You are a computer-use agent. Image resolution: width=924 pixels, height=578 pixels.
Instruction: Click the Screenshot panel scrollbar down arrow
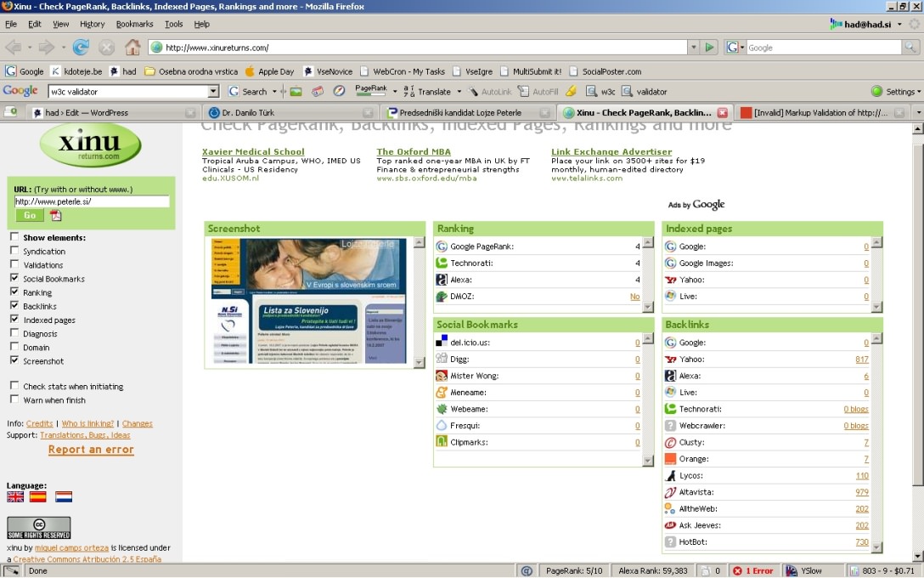point(419,363)
